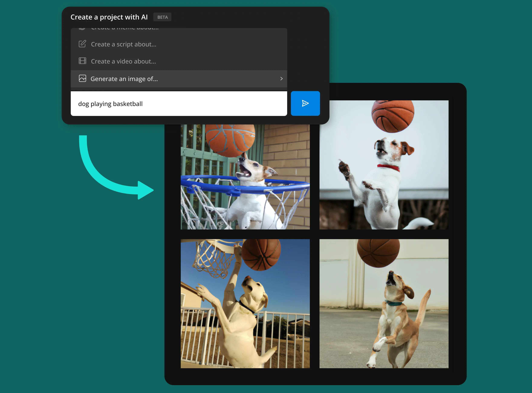532x393 pixels.
Task: Choose "Generate an image of..." menu entry
Action: (124, 79)
